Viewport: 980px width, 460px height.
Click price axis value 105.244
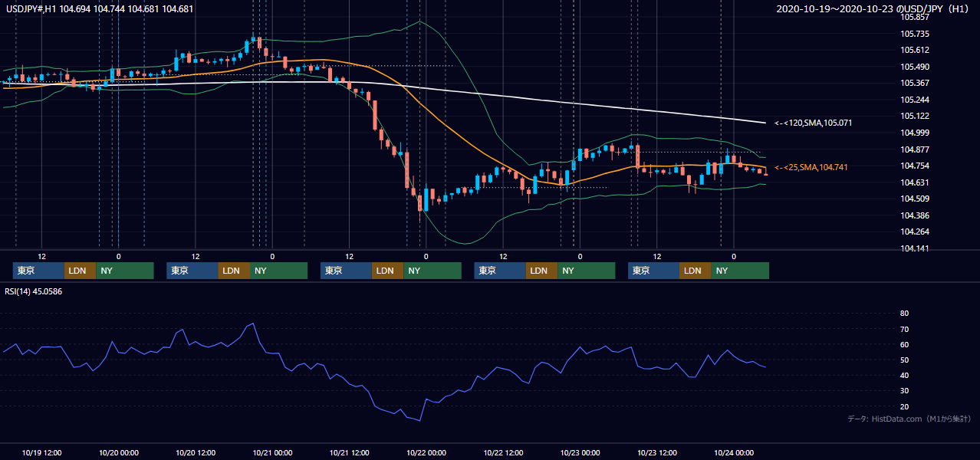[915, 100]
